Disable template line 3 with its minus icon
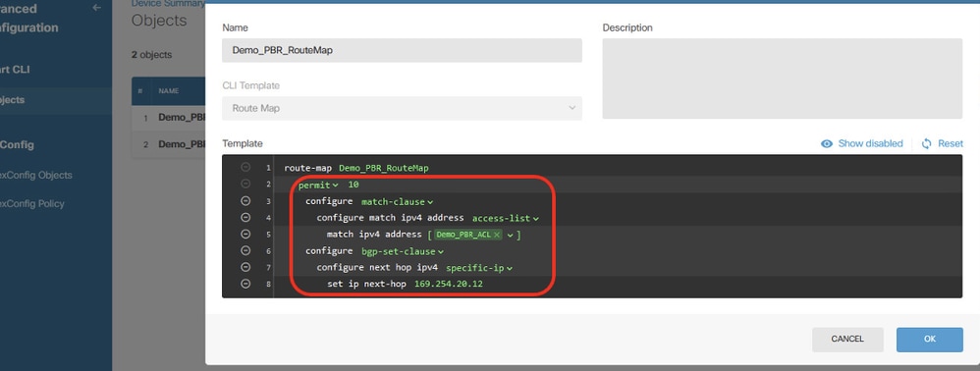 point(245,201)
